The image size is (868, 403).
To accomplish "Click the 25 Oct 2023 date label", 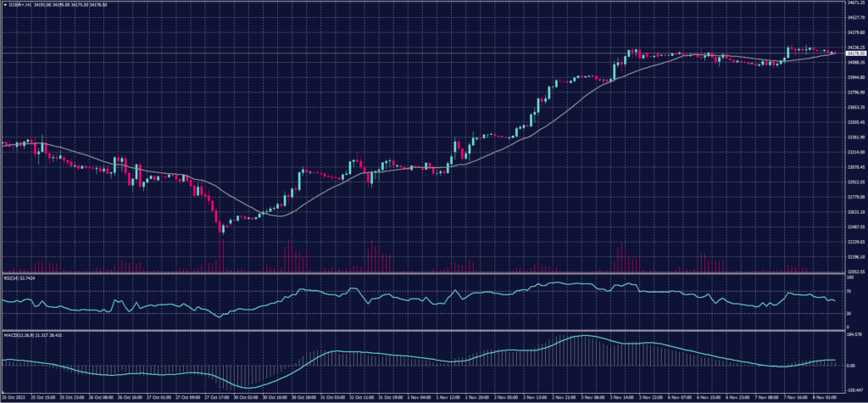I will click(x=14, y=395).
